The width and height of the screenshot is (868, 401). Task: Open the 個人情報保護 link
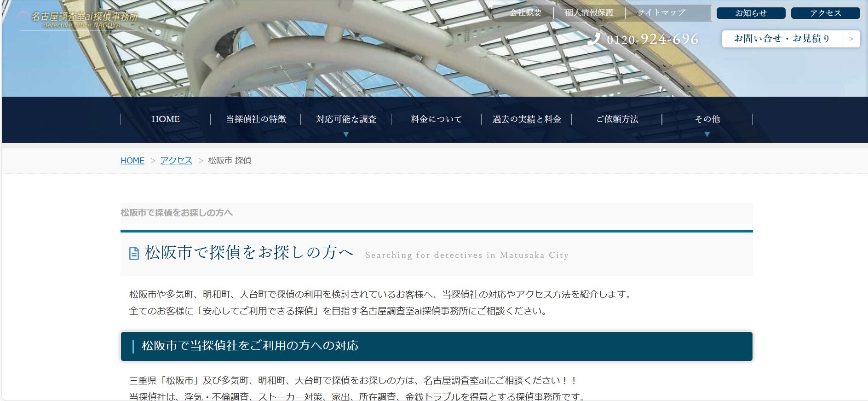click(x=589, y=13)
